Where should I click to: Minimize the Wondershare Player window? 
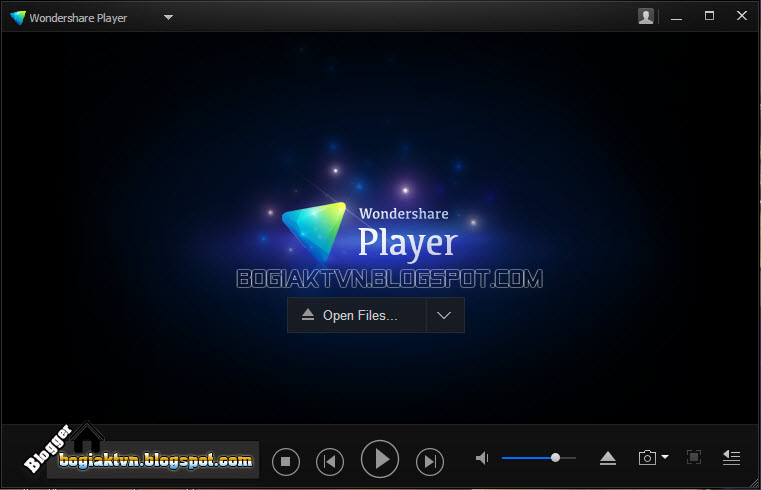[677, 17]
